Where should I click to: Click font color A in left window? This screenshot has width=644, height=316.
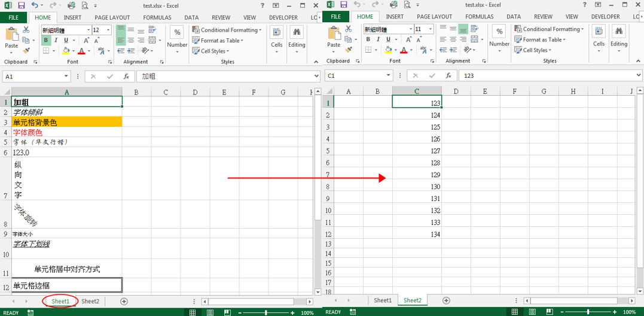[x=81, y=50]
